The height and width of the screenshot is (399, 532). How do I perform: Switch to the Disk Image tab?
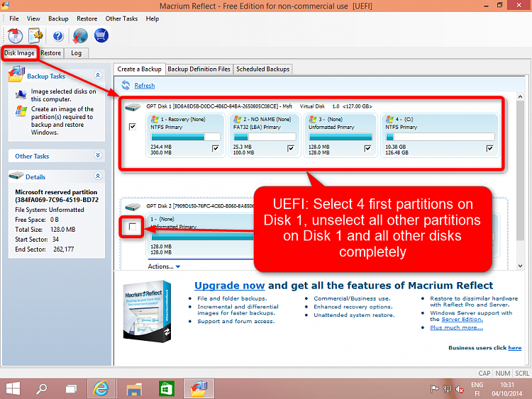coord(19,53)
